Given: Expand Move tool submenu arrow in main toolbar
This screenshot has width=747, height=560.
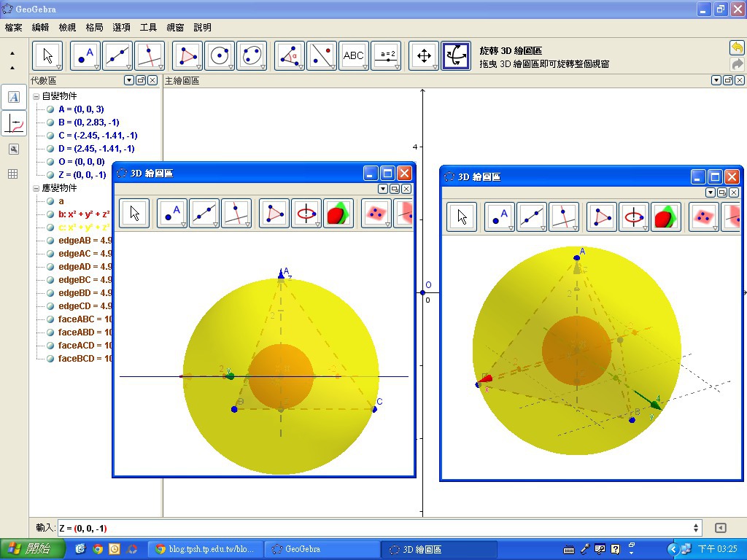Looking at the screenshot, I should pos(58,67).
